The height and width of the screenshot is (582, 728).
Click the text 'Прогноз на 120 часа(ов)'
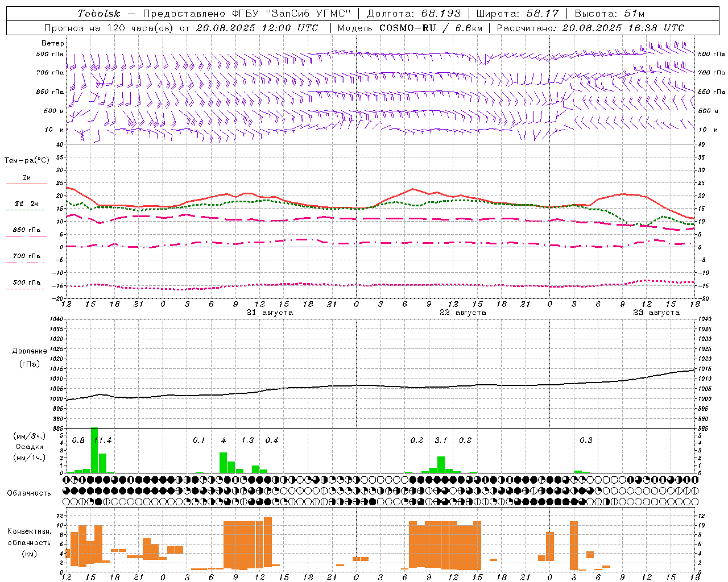pyautogui.click(x=110, y=28)
